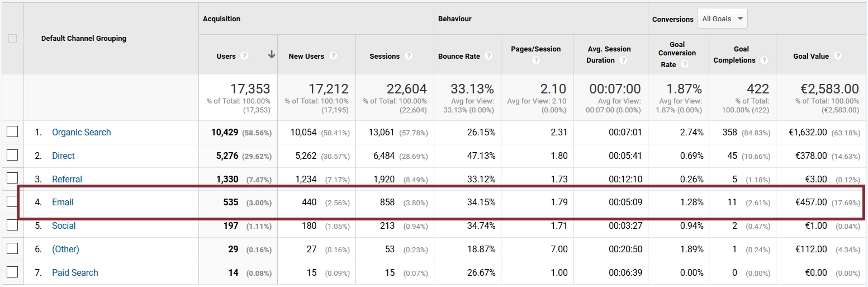The height and width of the screenshot is (287, 868).
Task: Open help icon under Pages/Session header
Action: [536, 60]
